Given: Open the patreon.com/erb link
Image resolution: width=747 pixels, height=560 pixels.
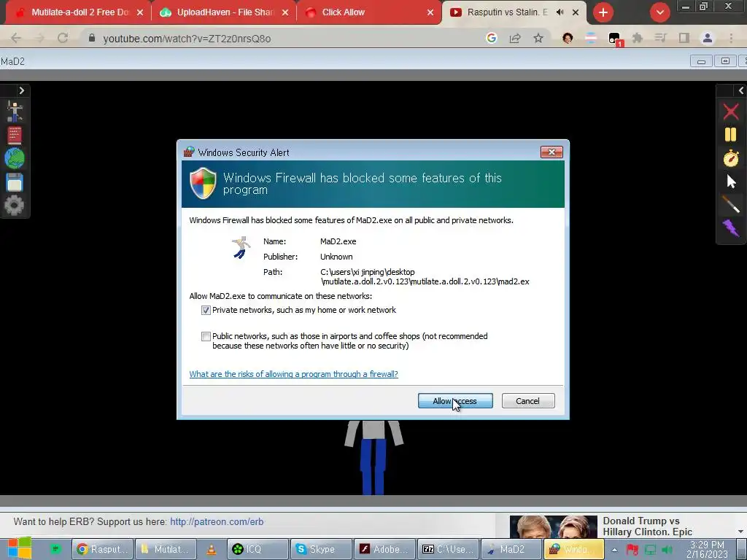Looking at the screenshot, I should pos(217,521).
